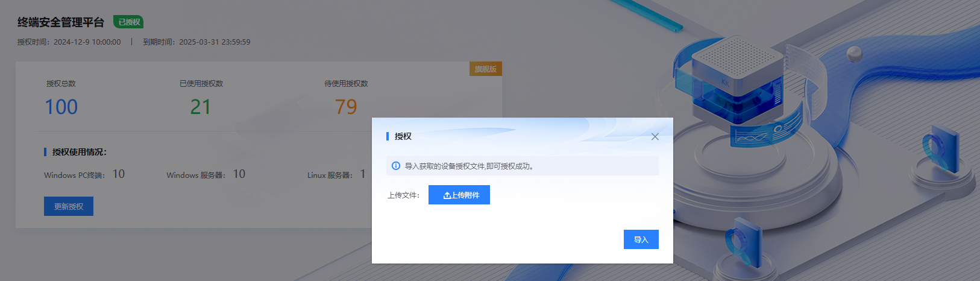Click the Windows PC终端 count entry
The height and width of the screenshot is (281, 980).
84,174
